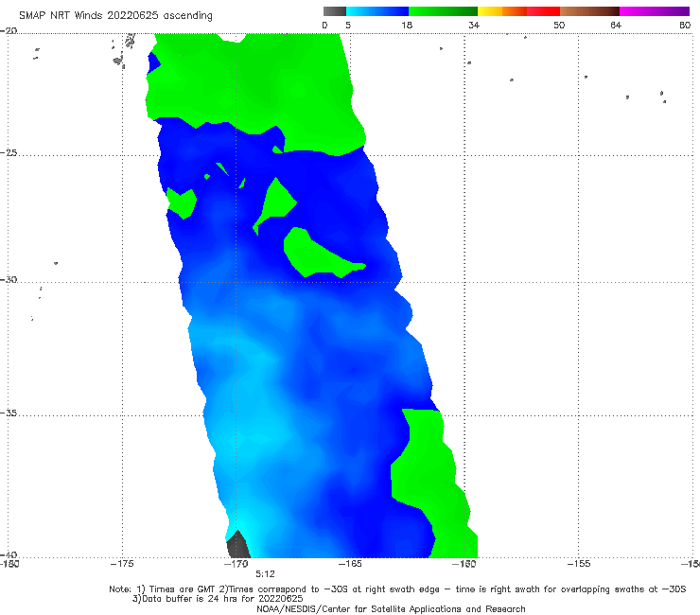Click the large green wind region at swath top
This screenshot has height=615, width=700.
(254, 85)
